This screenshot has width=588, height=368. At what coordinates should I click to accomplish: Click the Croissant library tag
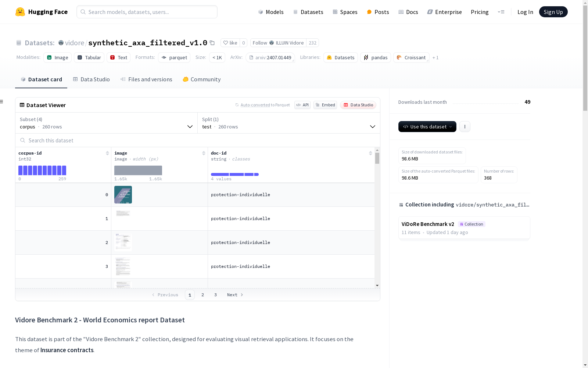(x=411, y=57)
